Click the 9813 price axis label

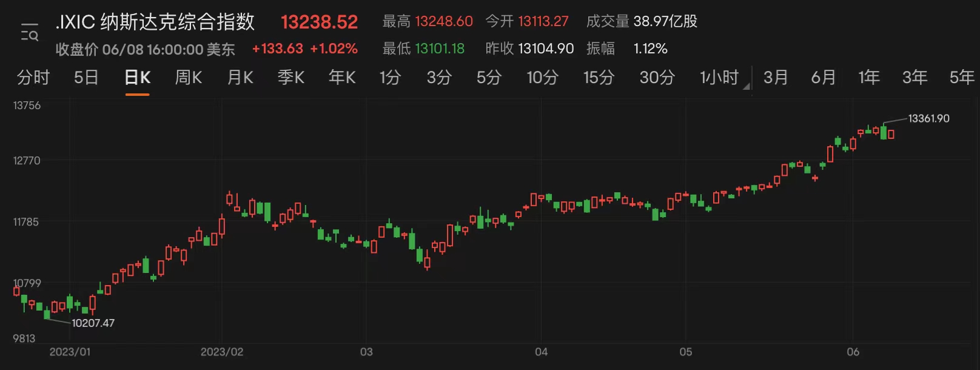click(24, 338)
